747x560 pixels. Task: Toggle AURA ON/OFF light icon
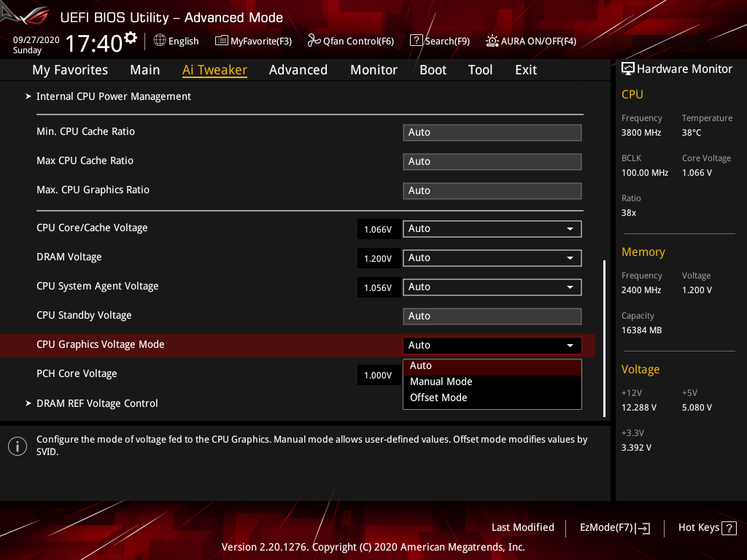(x=492, y=41)
